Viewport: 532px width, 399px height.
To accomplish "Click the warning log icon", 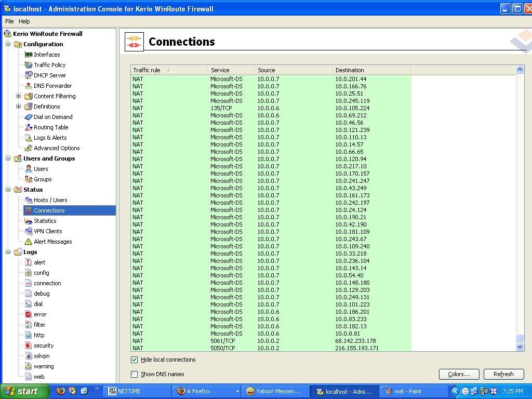I will coord(29,366).
